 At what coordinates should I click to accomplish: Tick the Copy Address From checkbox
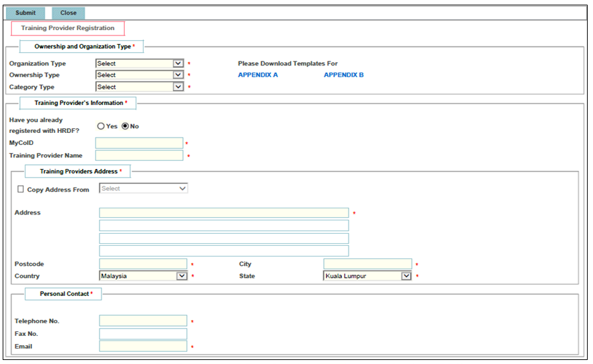(x=21, y=189)
